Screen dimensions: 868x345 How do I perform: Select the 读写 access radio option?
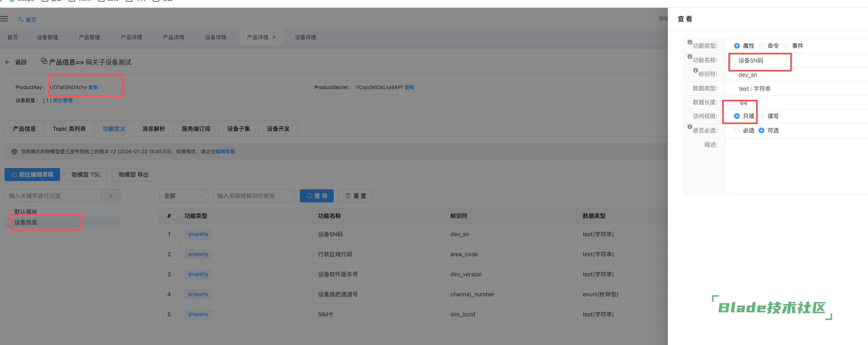click(762, 116)
